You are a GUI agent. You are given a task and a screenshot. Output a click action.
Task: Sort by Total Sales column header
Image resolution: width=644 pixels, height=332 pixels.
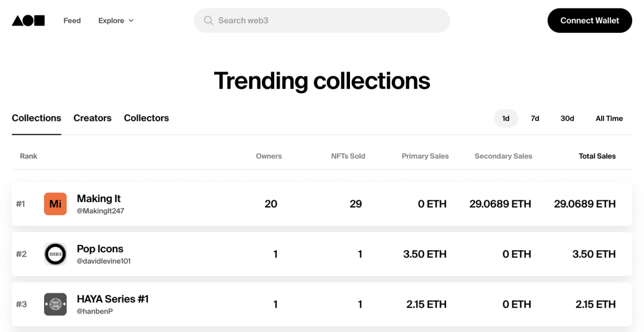597,156
